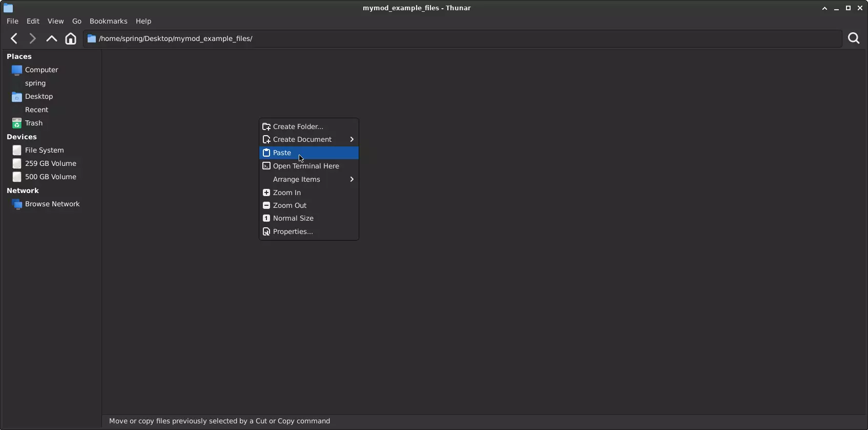Open the Bookmarks menu
The height and width of the screenshot is (430, 868).
point(108,21)
